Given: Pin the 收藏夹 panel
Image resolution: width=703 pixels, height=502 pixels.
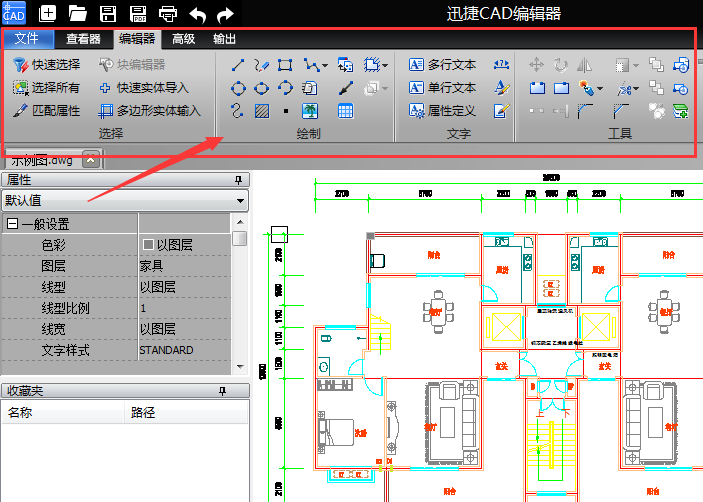Looking at the screenshot, I should [223, 391].
